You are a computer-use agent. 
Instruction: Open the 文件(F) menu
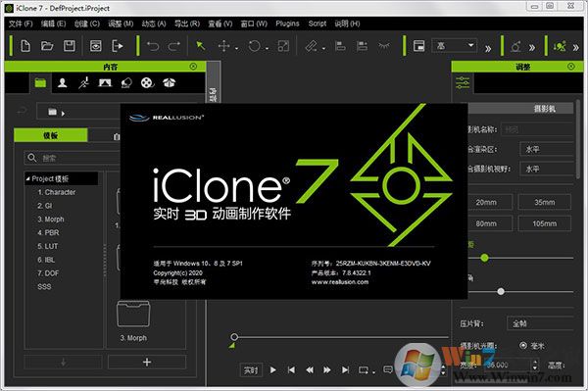pyautogui.click(x=21, y=24)
